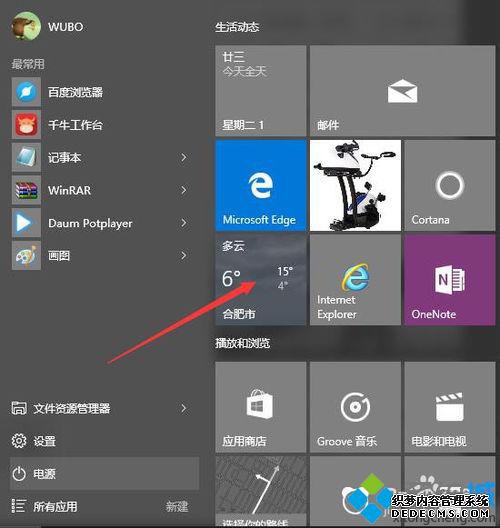
Task: Open the 应用商店 store tile
Action: pos(261,407)
